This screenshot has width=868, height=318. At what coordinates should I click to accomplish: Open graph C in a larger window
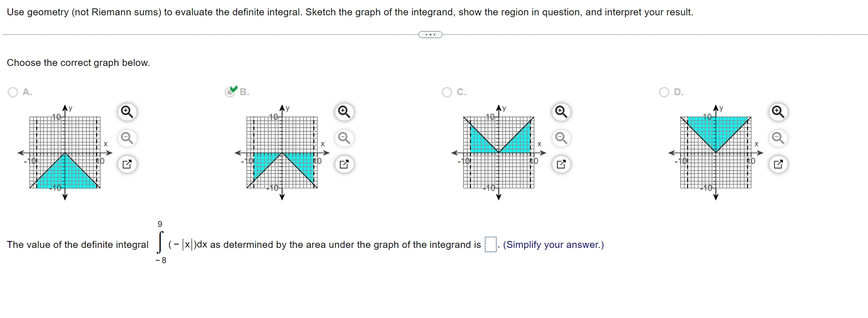tap(560, 164)
